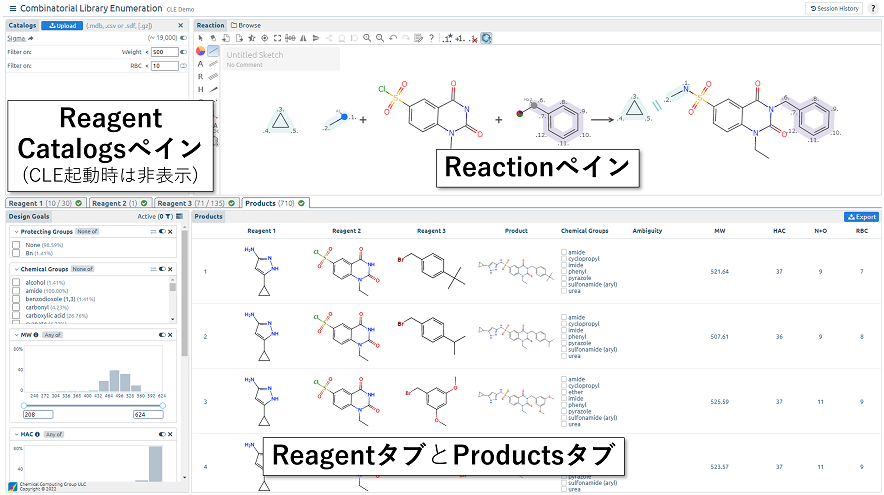Check the None protecting group box

coord(16,245)
